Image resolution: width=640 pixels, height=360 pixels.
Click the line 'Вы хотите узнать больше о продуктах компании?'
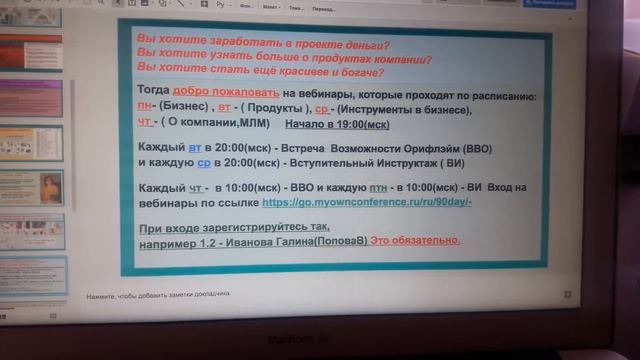pyautogui.click(x=284, y=56)
